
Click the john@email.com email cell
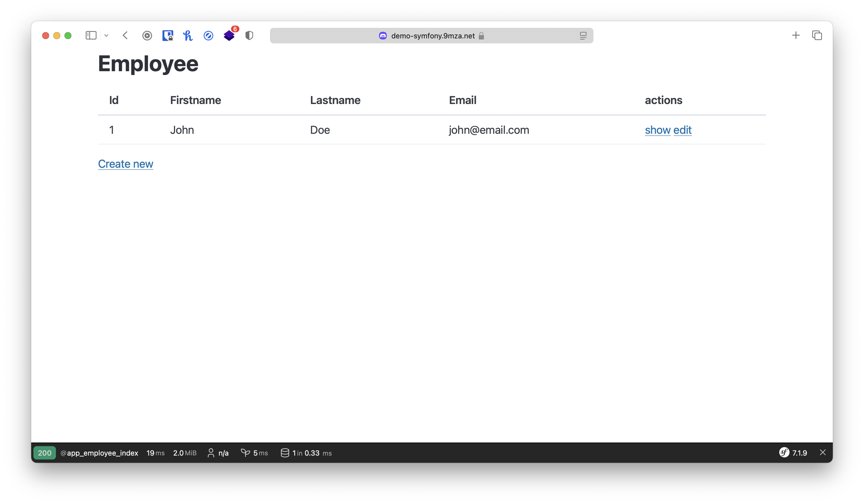[488, 130]
